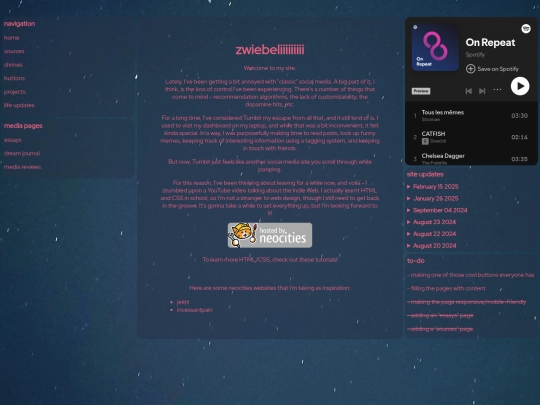Click to-do item about cool buttons

pos(470,275)
